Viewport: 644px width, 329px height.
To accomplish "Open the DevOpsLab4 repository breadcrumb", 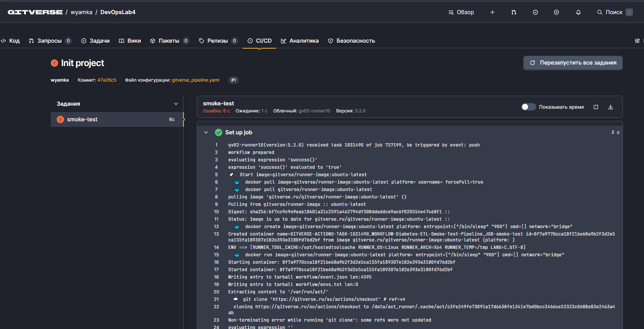I will [x=118, y=12].
